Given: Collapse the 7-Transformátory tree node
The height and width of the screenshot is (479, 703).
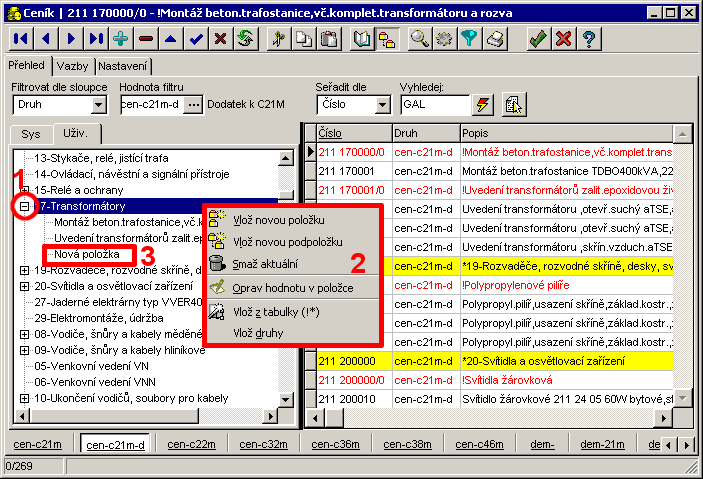Looking at the screenshot, I should tap(24, 206).
